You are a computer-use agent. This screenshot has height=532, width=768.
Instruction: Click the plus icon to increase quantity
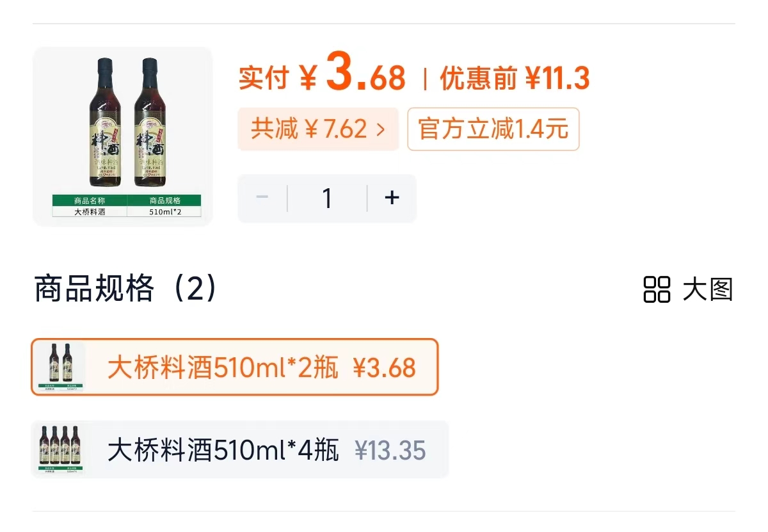(x=392, y=198)
